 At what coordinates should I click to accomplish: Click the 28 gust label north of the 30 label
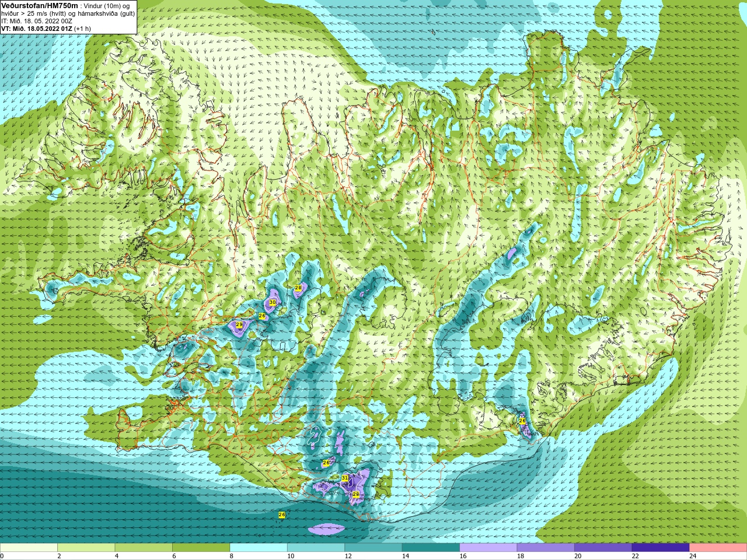click(298, 288)
